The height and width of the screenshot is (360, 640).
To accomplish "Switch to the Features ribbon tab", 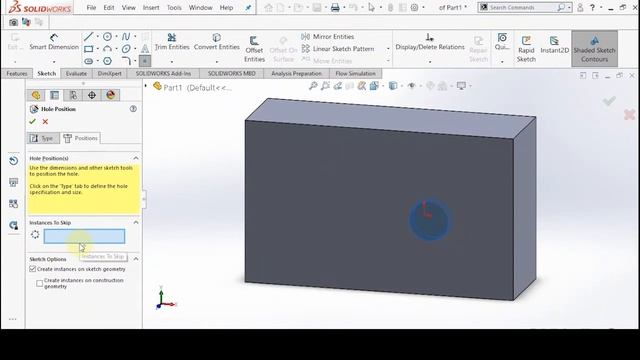I will (x=17, y=73).
